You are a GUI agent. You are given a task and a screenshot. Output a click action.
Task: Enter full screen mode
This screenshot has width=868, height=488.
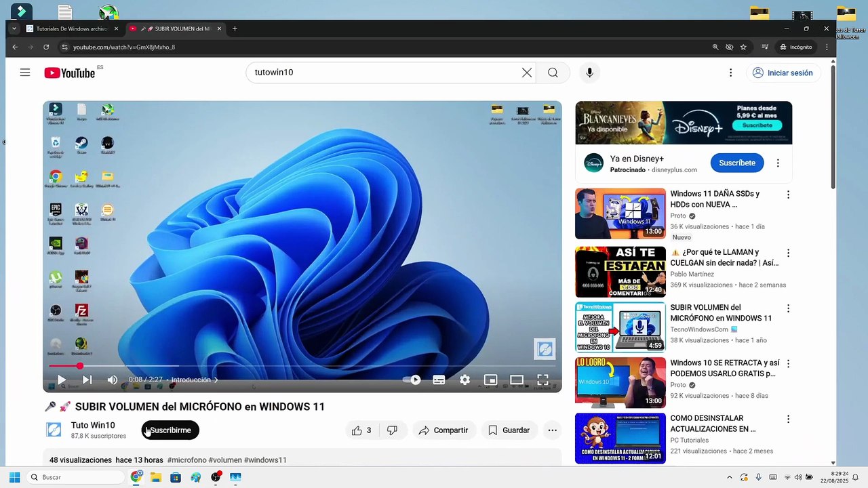[542, 380]
